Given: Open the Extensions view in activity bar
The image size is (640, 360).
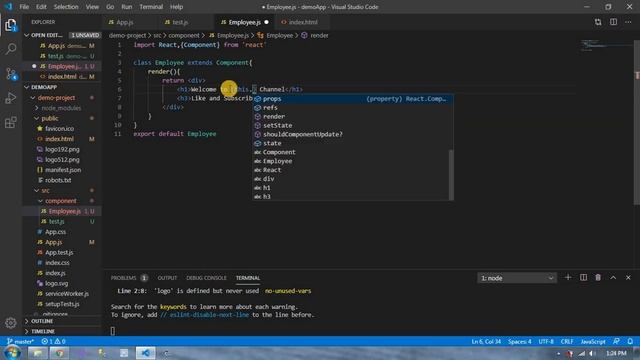Looking at the screenshot, I should point(11,122).
